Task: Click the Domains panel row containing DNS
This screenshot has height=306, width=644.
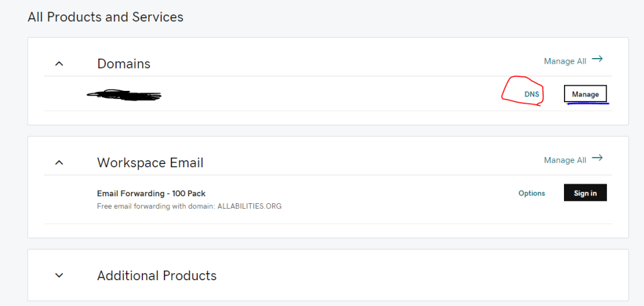Action: [328, 95]
